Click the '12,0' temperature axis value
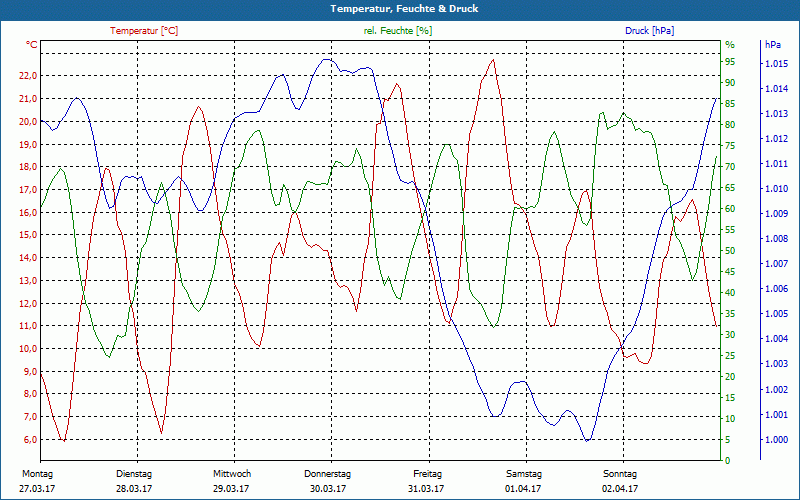Image resolution: width=800 pixels, height=500 pixels. coord(29,304)
